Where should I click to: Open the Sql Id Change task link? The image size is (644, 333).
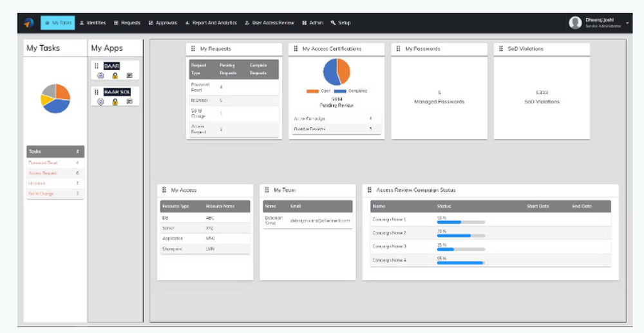click(41, 194)
